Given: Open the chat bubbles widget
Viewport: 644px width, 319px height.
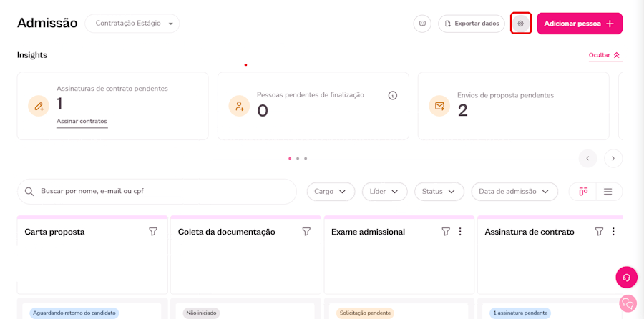Looking at the screenshot, I should click(x=628, y=303).
